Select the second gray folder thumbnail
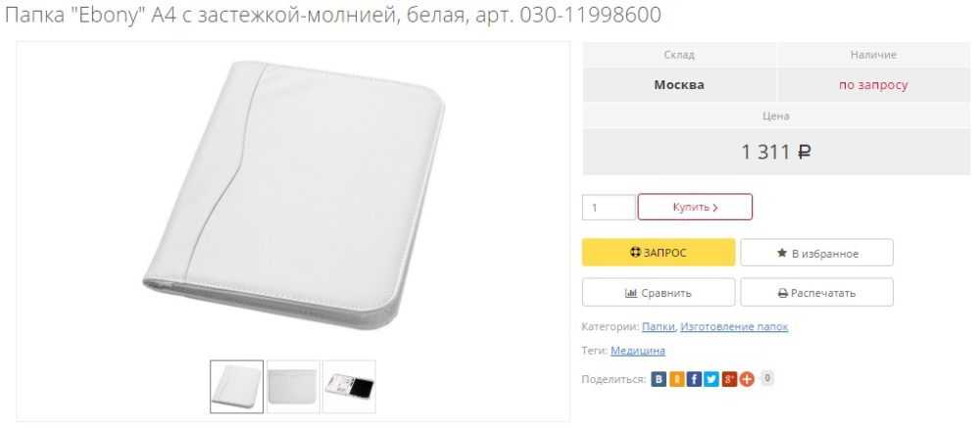This screenshot has height=428, width=980. point(292,386)
